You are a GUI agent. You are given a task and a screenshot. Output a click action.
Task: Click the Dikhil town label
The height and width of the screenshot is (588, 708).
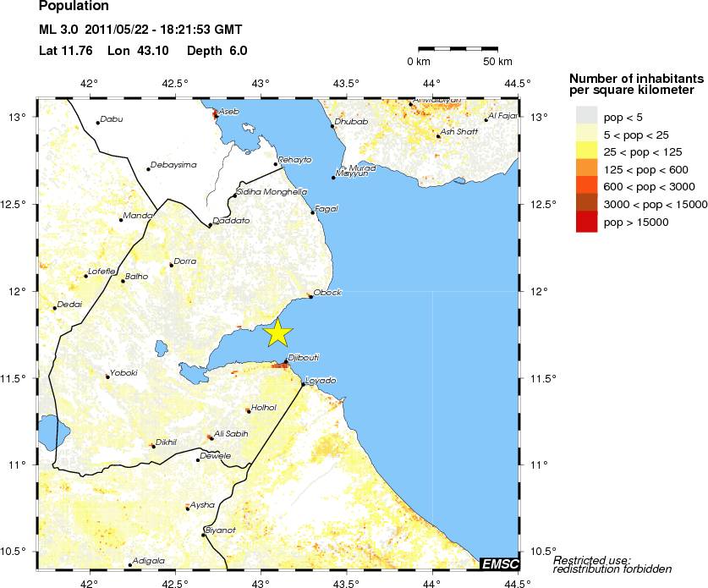coord(167,442)
